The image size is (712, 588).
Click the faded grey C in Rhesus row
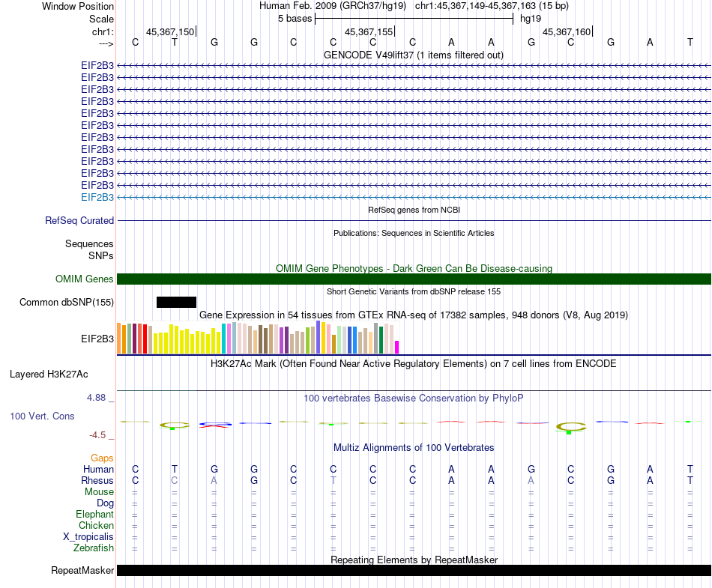coord(175,480)
